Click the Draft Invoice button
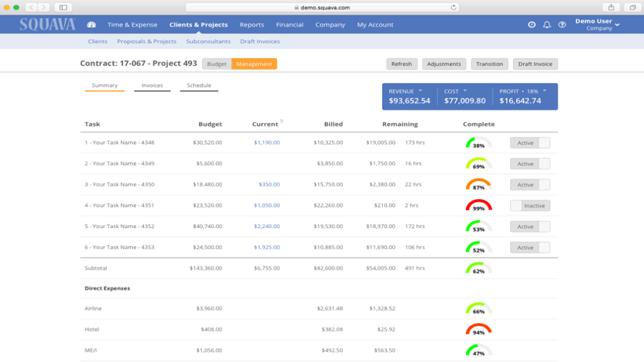 pos(536,64)
